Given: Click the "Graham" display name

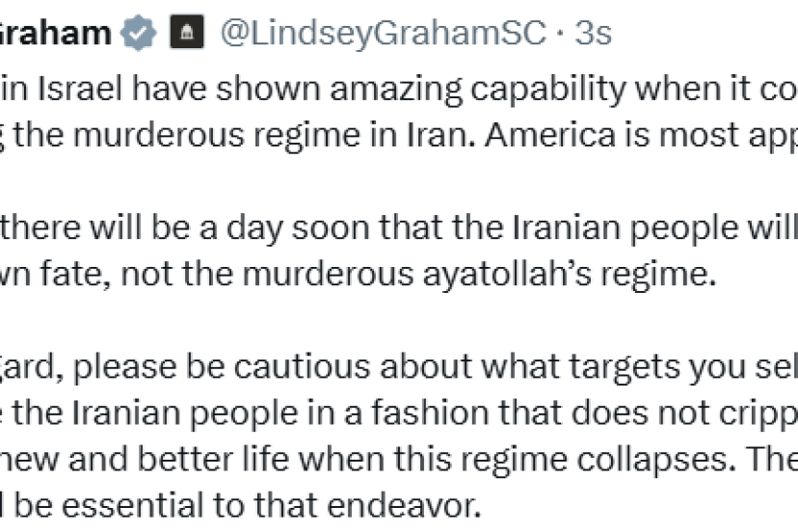Looking at the screenshot, I should [x=56, y=35].
